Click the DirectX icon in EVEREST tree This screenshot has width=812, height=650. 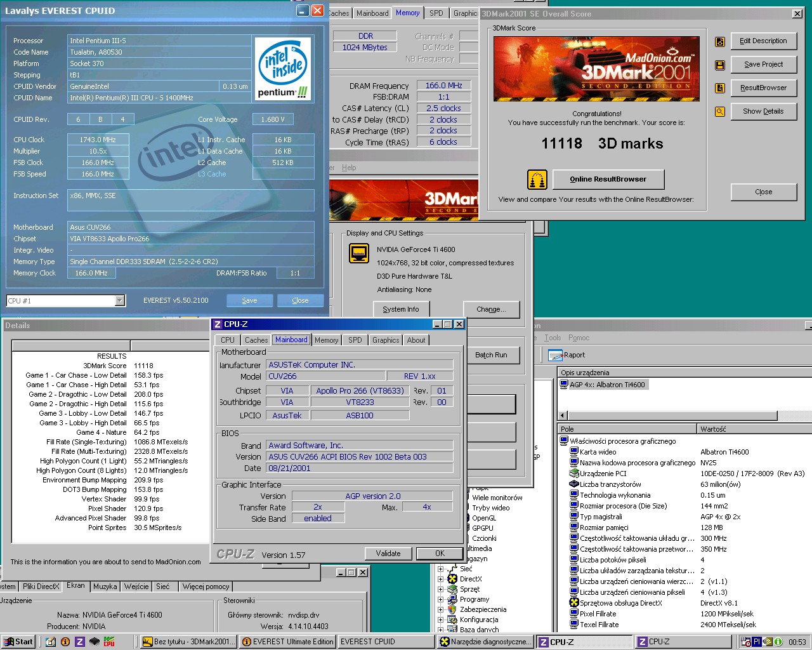coord(452,579)
